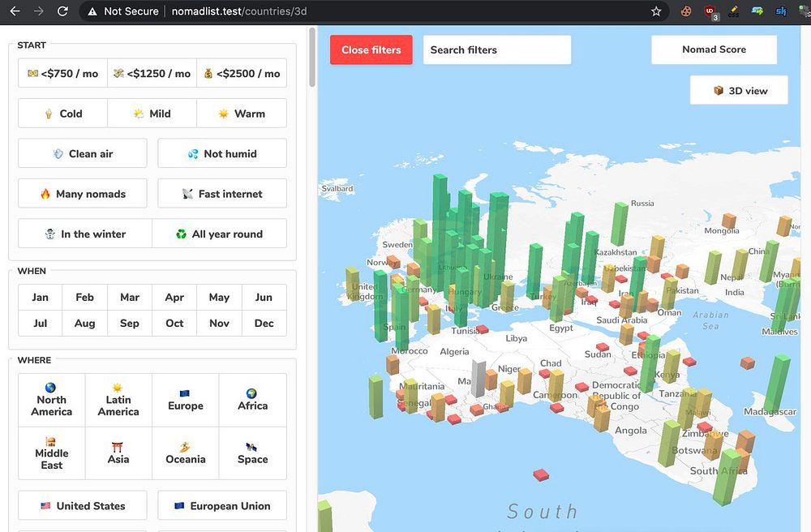This screenshot has height=532, width=811.
Task: Filter by North America region
Action: coord(51,400)
